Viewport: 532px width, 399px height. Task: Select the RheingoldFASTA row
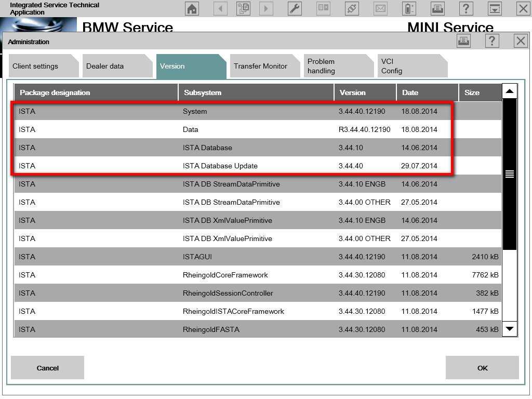(x=258, y=329)
